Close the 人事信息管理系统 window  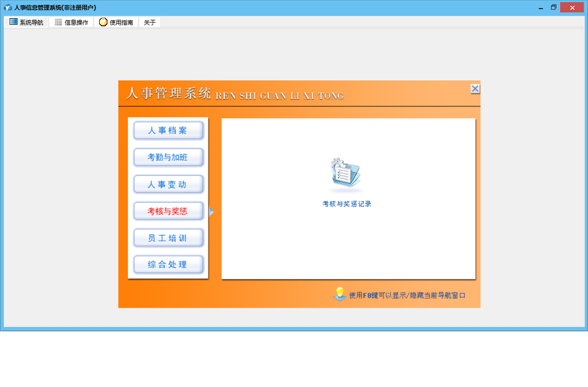572,8
